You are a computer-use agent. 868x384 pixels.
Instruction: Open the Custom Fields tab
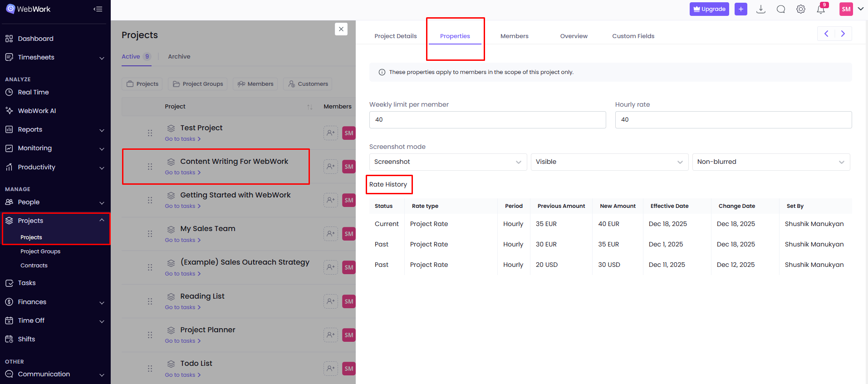pos(633,36)
